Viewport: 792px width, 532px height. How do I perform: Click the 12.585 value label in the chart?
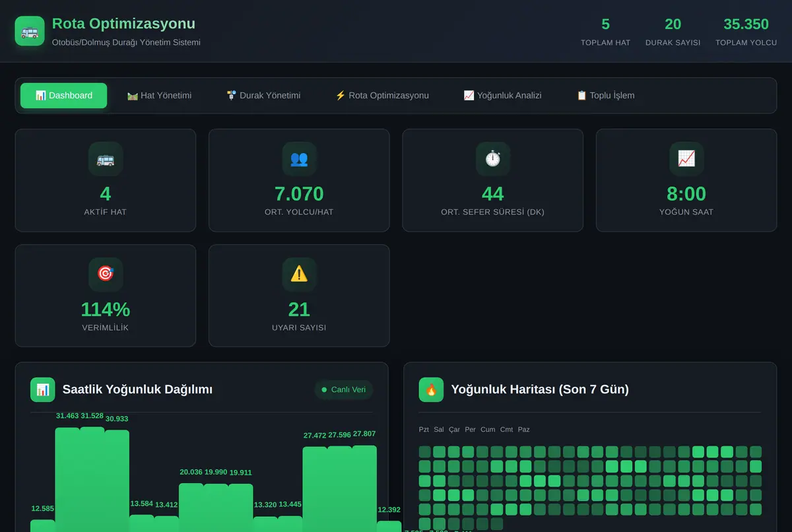coord(43,509)
